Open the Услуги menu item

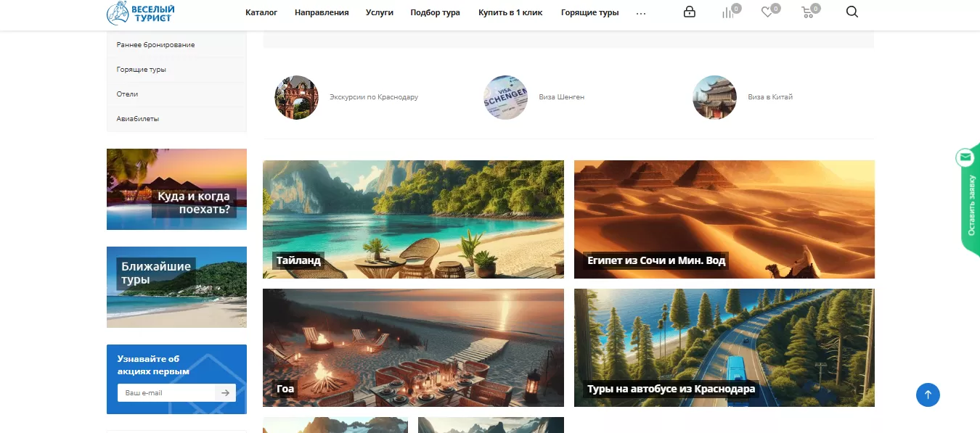[380, 12]
